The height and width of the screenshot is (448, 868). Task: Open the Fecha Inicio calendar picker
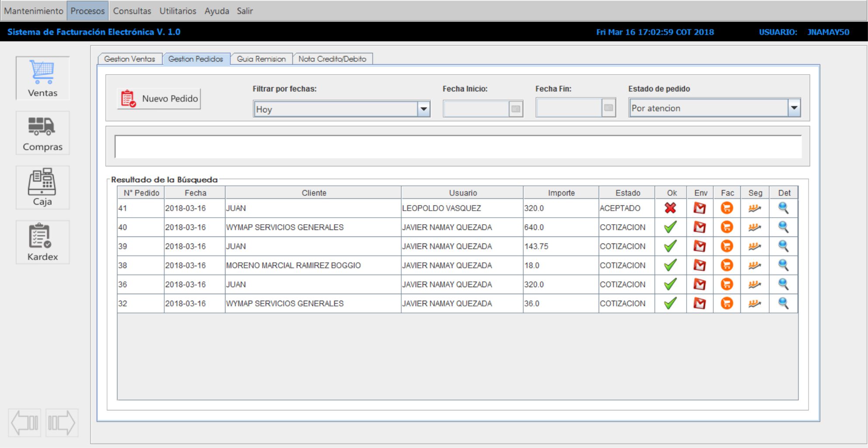coord(516,109)
